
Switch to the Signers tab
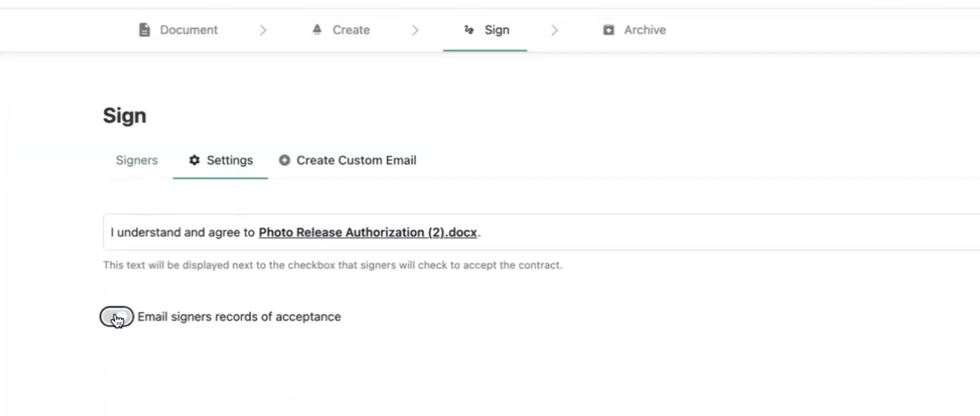137,160
